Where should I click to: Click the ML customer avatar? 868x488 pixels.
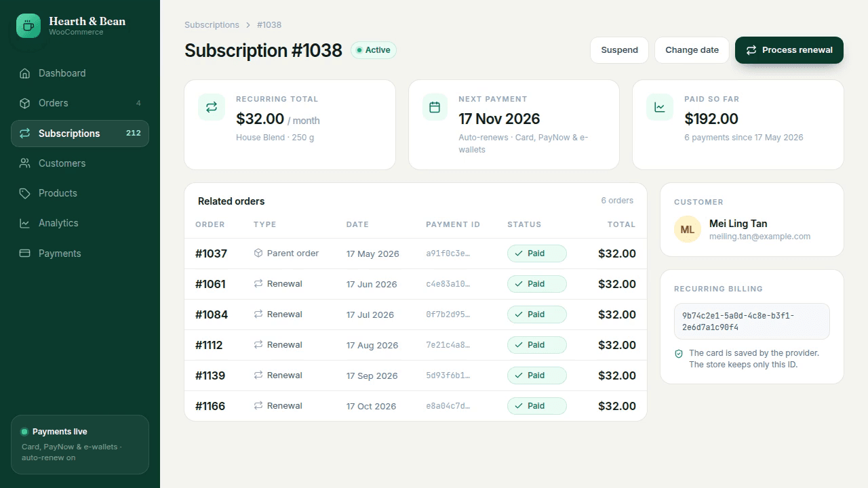pos(687,229)
